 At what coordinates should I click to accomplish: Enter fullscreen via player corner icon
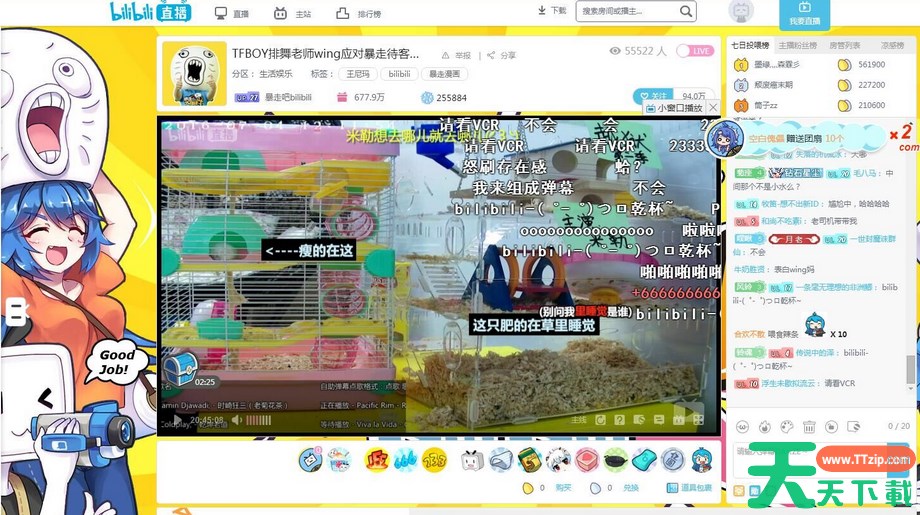[698, 420]
